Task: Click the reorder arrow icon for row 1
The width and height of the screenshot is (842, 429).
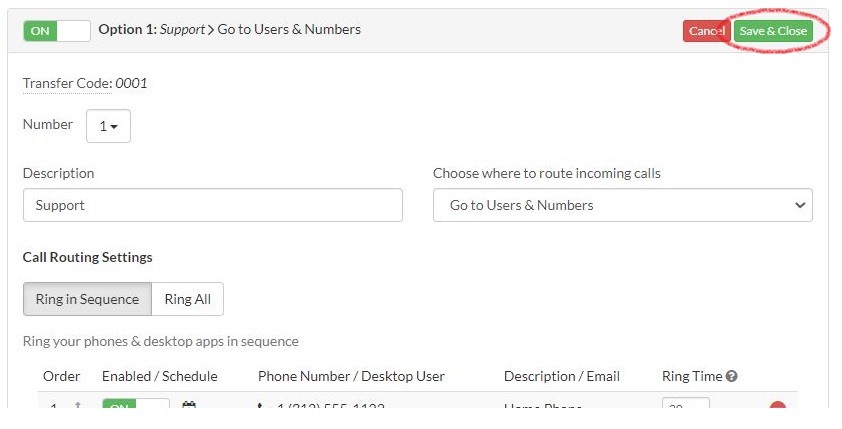Action: coord(77,408)
